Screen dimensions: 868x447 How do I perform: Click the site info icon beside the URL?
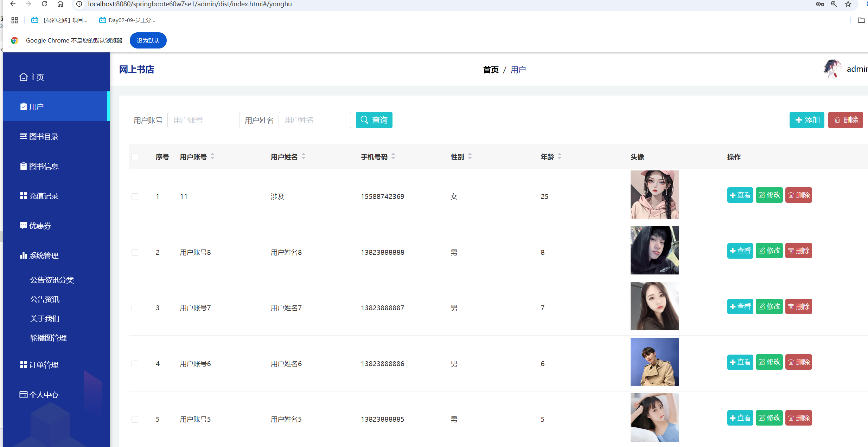79,4
